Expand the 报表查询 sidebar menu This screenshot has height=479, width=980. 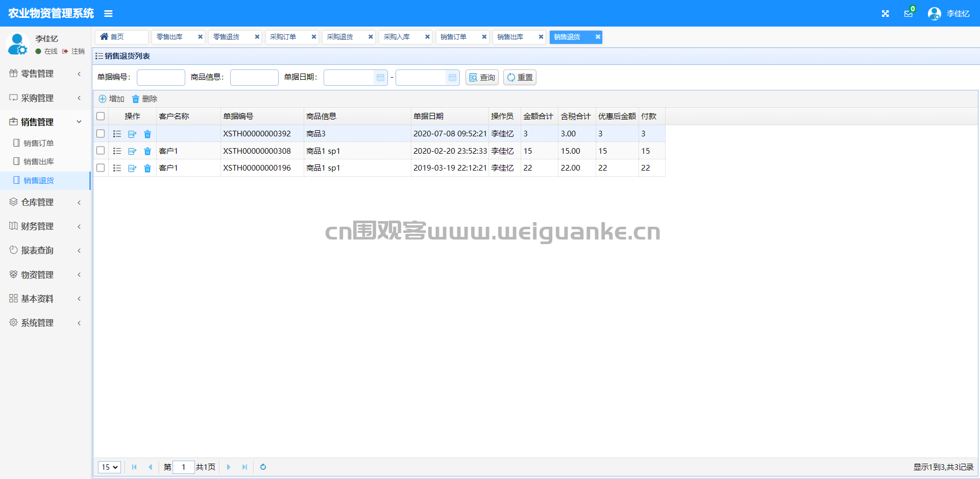point(45,251)
